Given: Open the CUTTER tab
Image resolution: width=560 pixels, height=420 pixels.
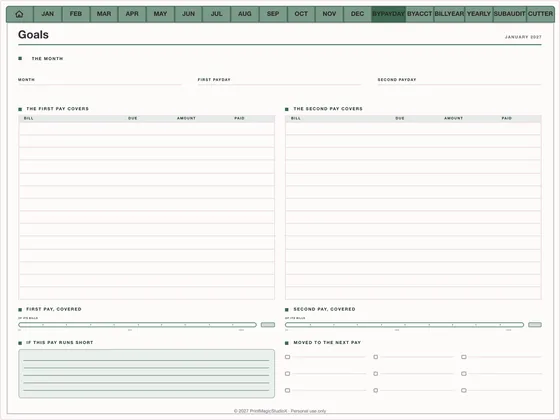Looking at the screenshot, I should click(x=540, y=14).
